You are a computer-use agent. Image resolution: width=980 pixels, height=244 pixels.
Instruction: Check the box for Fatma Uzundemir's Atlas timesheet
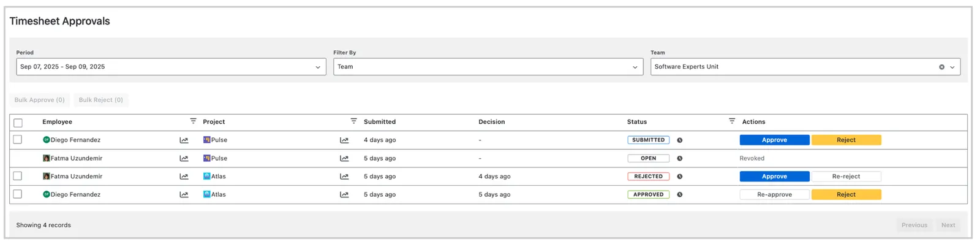coord(18,176)
